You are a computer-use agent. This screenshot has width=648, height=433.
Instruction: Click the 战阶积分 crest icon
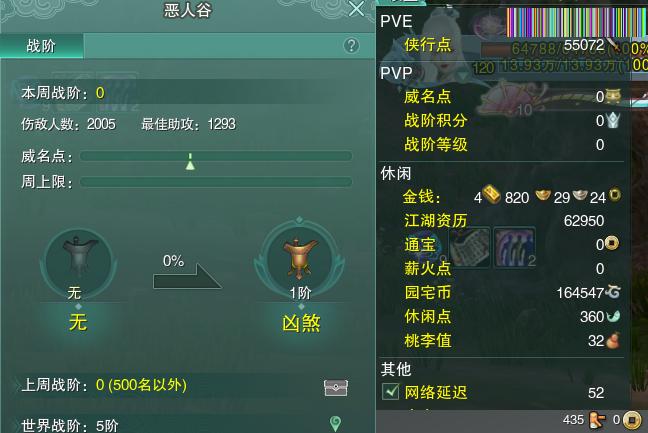(x=613, y=120)
